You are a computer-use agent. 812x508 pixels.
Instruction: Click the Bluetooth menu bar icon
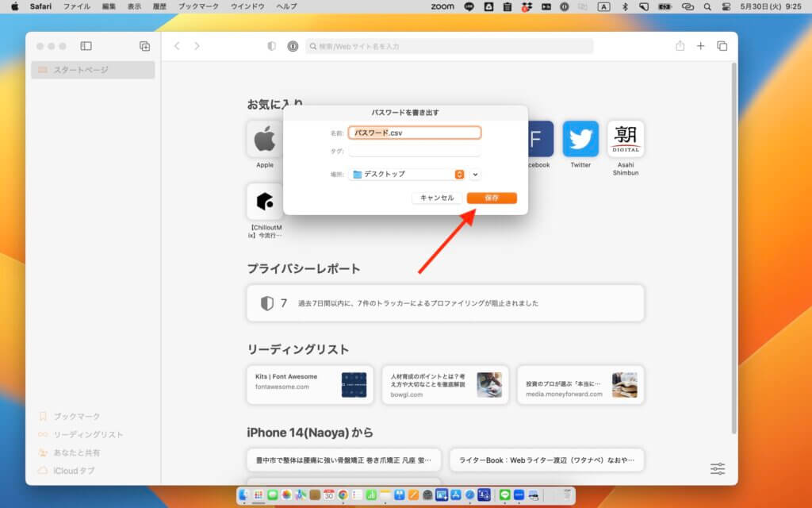[625, 6]
